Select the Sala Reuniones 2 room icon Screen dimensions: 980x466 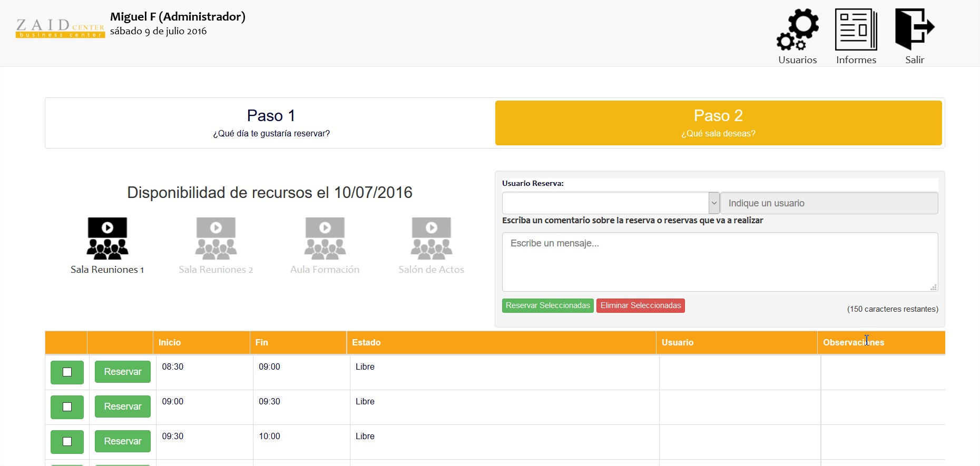click(216, 239)
